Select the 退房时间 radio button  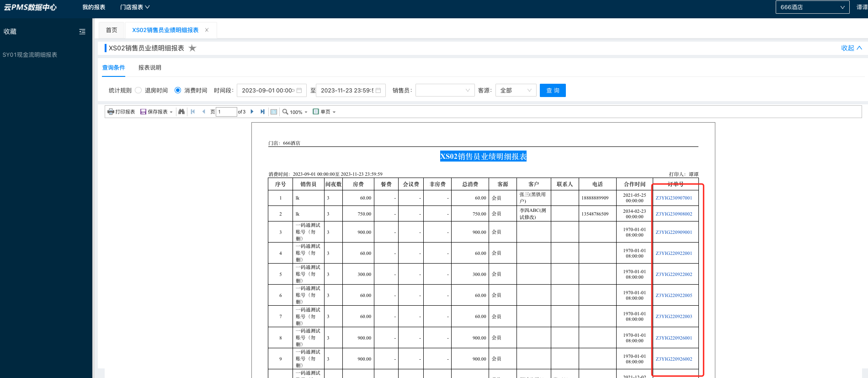pyautogui.click(x=138, y=90)
